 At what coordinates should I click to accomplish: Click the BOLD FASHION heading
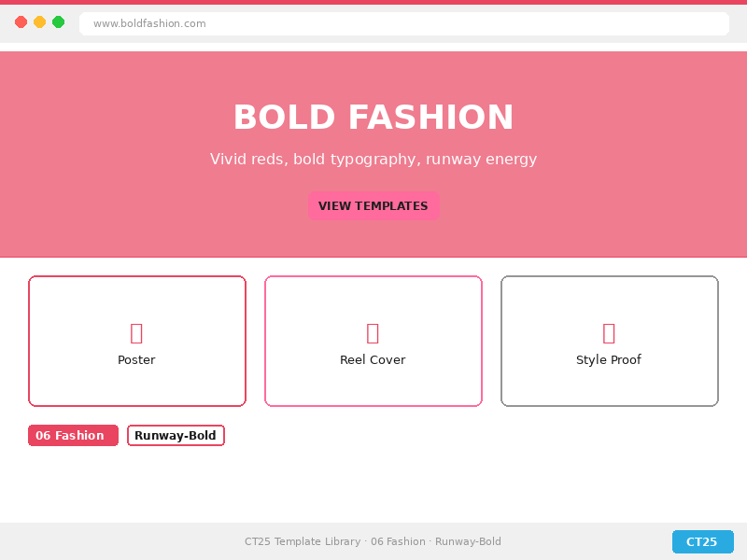373,118
